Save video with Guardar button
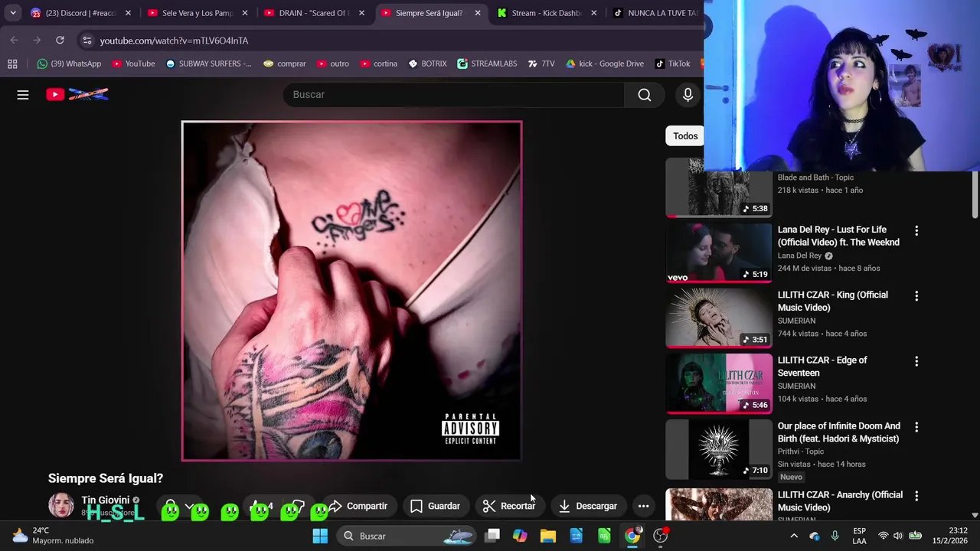This screenshot has width=980, height=551. 436,506
